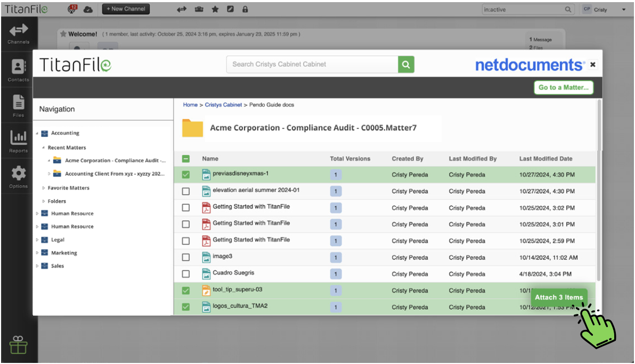The width and height of the screenshot is (635, 364).
Task: Open the Files sidebar section
Action: (19, 106)
